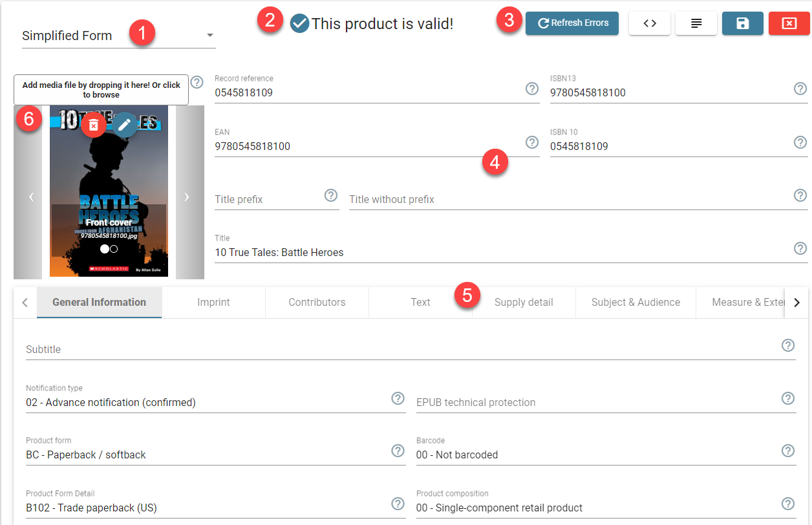Open the Simplified Form dropdown
The image size is (812, 525).
pos(118,36)
